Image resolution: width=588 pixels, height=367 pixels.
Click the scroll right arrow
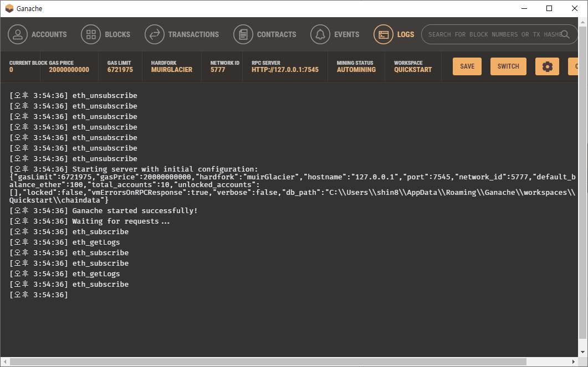(574, 362)
